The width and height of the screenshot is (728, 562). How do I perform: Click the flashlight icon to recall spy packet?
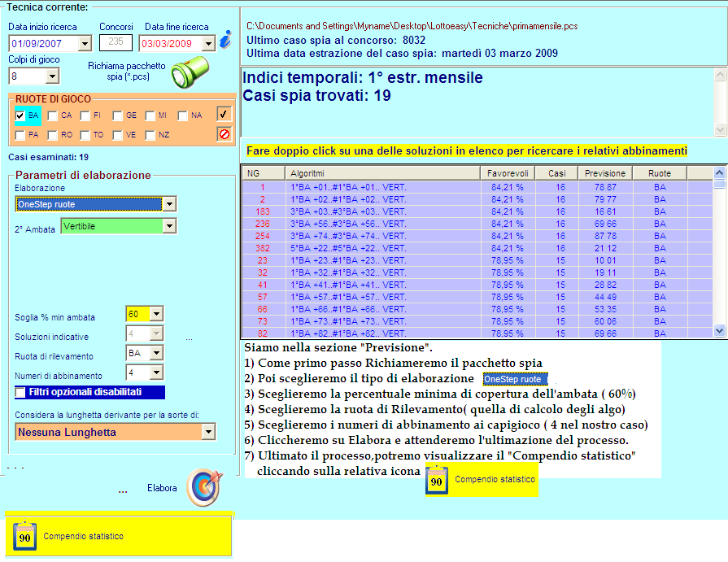point(190,72)
